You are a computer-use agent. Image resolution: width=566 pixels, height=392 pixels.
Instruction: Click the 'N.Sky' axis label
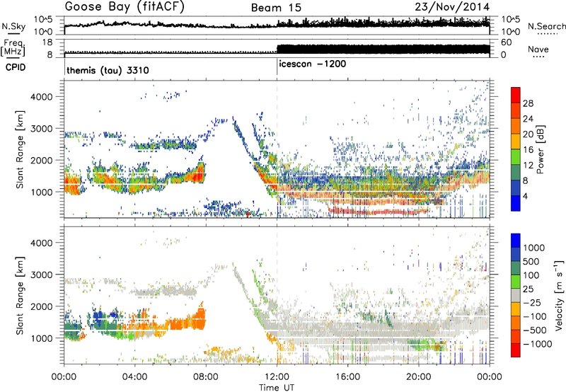[x=13, y=27]
